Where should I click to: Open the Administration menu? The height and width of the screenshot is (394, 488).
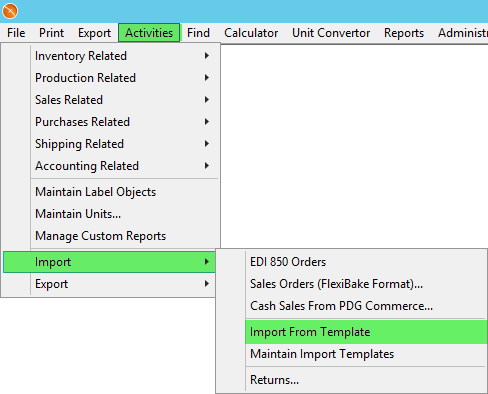tap(463, 33)
